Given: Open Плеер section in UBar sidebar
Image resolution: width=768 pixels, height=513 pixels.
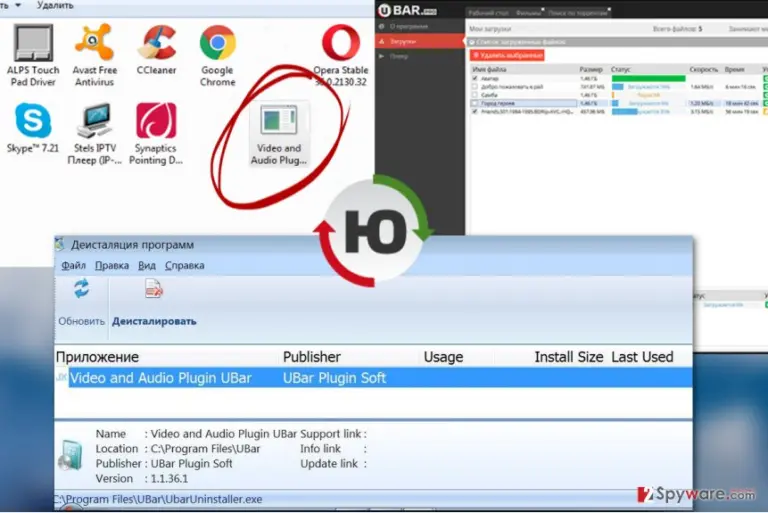Looking at the screenshot, I should [x=399, y=56].
